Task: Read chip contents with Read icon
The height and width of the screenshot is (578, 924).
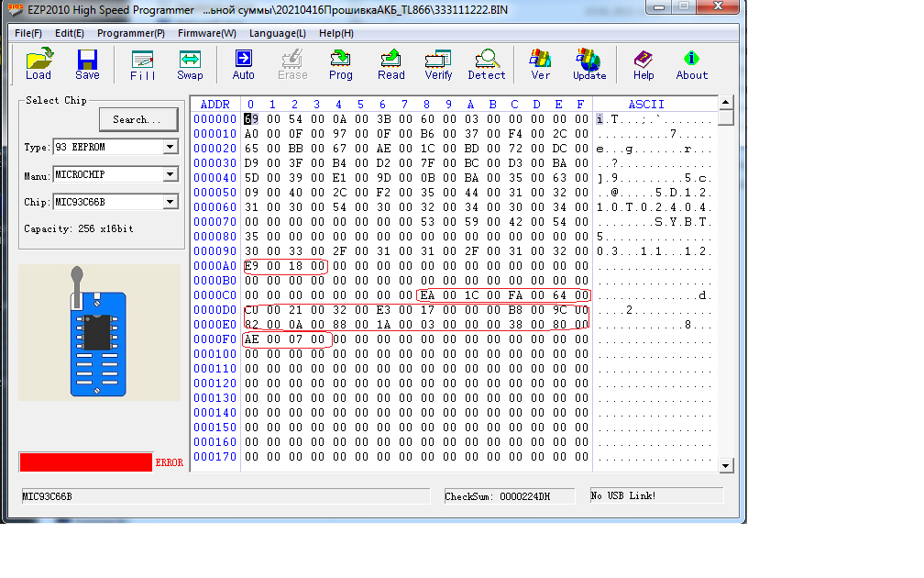Action: pos(390,64)
